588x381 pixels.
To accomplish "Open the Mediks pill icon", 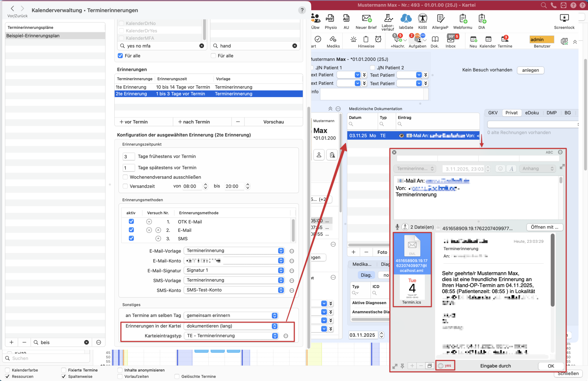I will pyautogui.click(x=333, y=39).
